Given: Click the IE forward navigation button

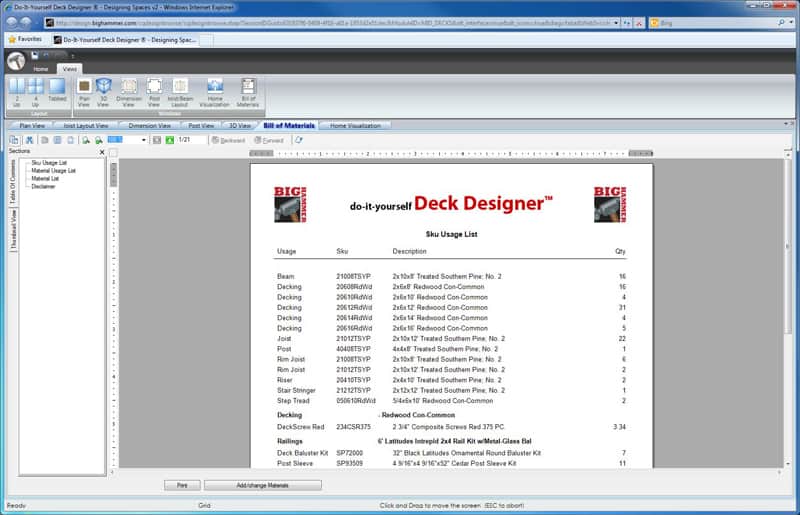Looking at the screenshot, I should point(26,22).
